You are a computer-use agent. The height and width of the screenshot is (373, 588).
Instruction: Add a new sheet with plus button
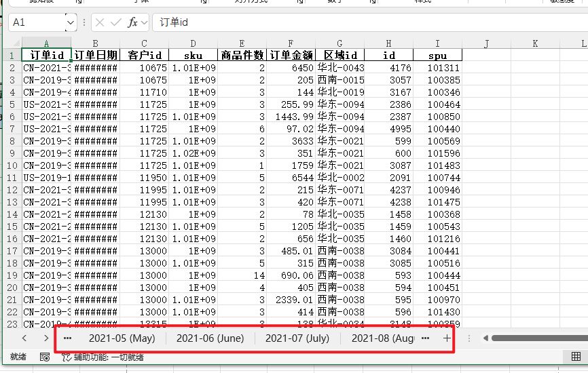point(446,338)
